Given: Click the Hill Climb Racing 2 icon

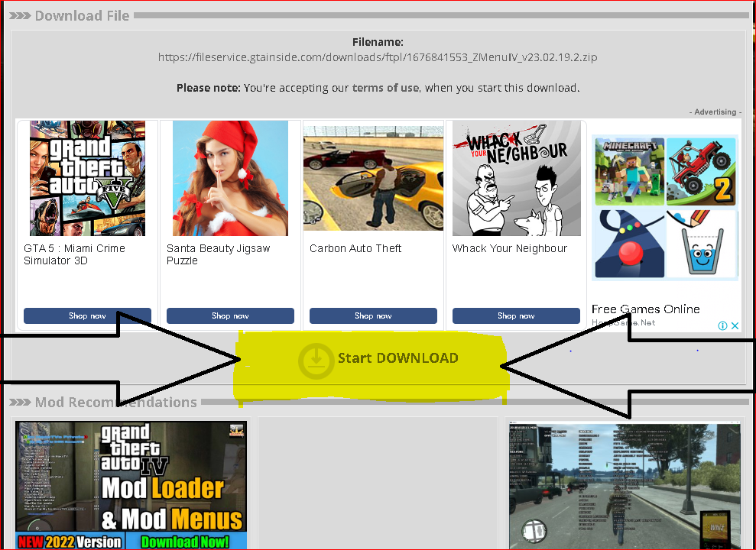Looking at the screenshot, I should [x=702, y=171].
